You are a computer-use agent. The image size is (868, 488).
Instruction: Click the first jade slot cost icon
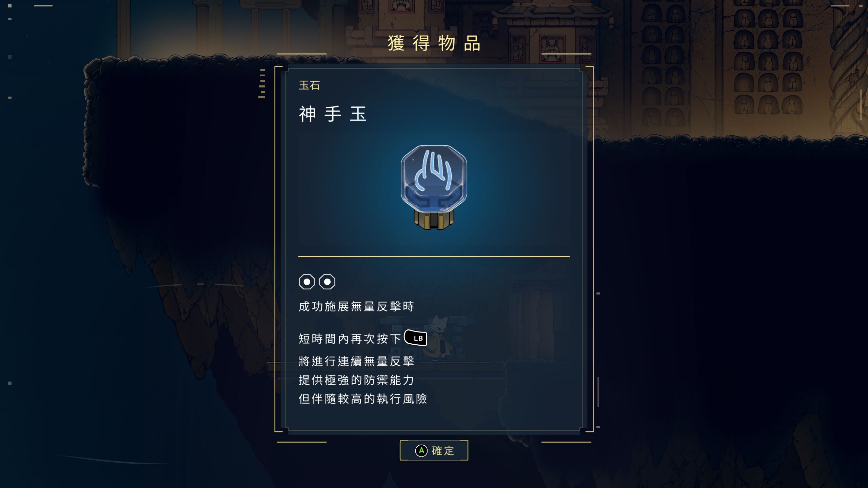point(307,282)
